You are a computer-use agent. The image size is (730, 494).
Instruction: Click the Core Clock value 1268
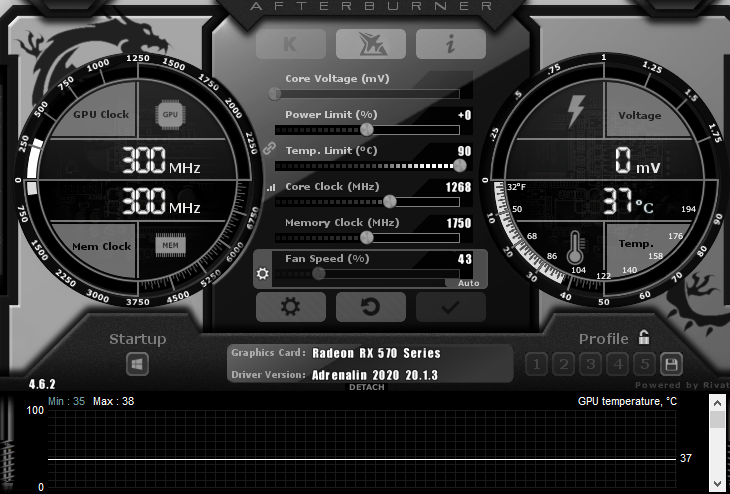point(459,187)
